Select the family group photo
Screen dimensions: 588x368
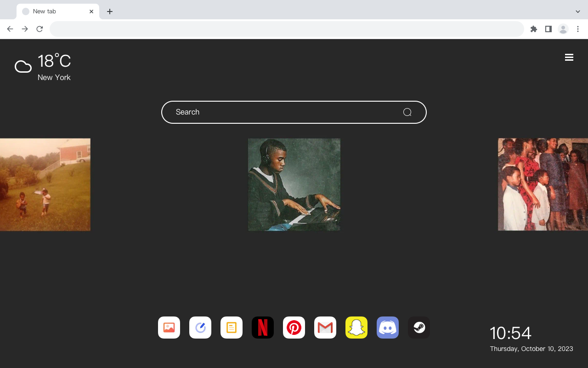543,184
